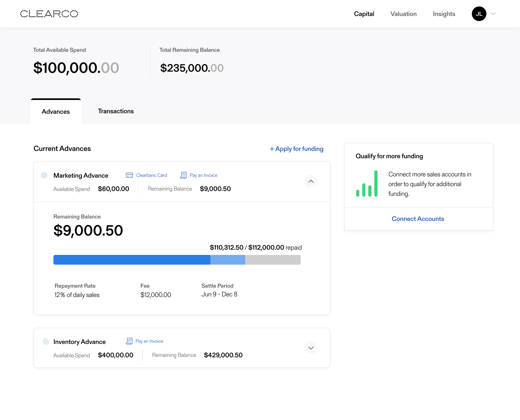Open the account dropdown arrow beside avatar
The width and height of the screenshot is (520, 420).
click(x=493, y=14)
